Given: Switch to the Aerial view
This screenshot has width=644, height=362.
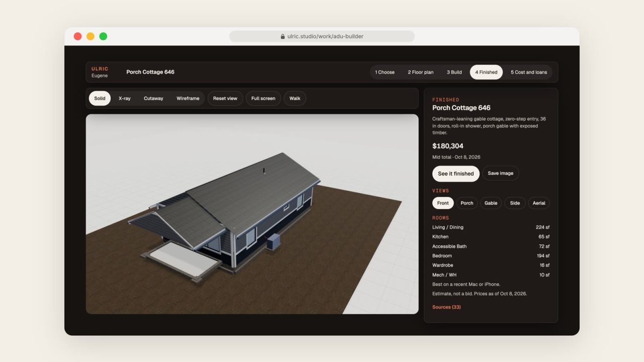Looking at the screenshot, I should [x=539, y=203].
